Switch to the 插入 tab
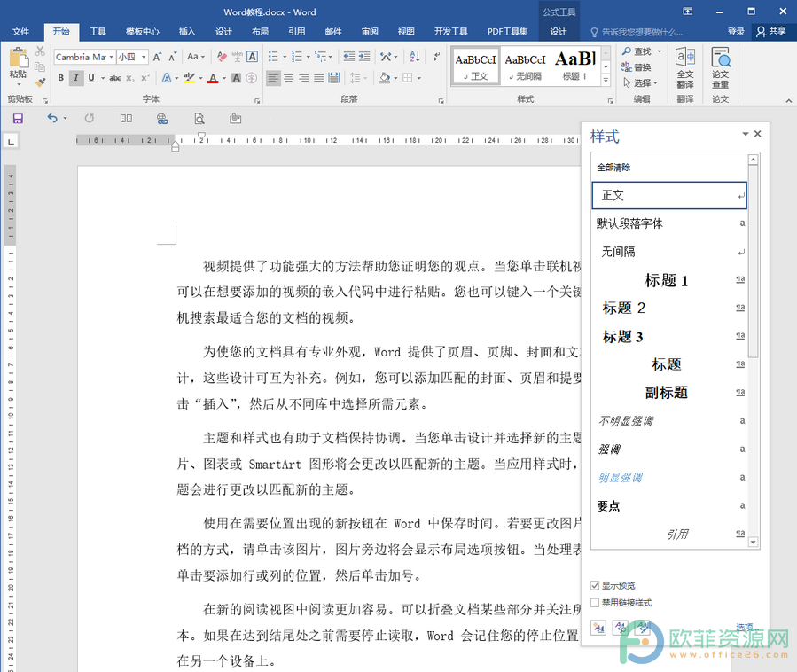This screenshot has height=672, width=797. tap(186, 32)
